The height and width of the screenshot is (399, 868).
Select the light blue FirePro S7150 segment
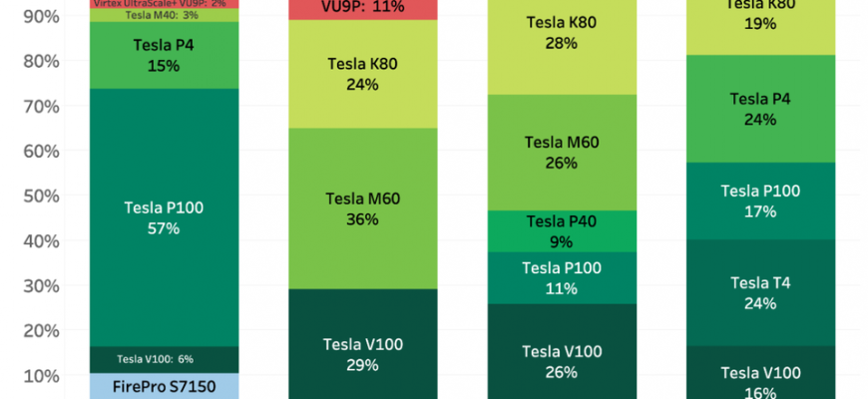pyautogui.click(x=165, y=386)
